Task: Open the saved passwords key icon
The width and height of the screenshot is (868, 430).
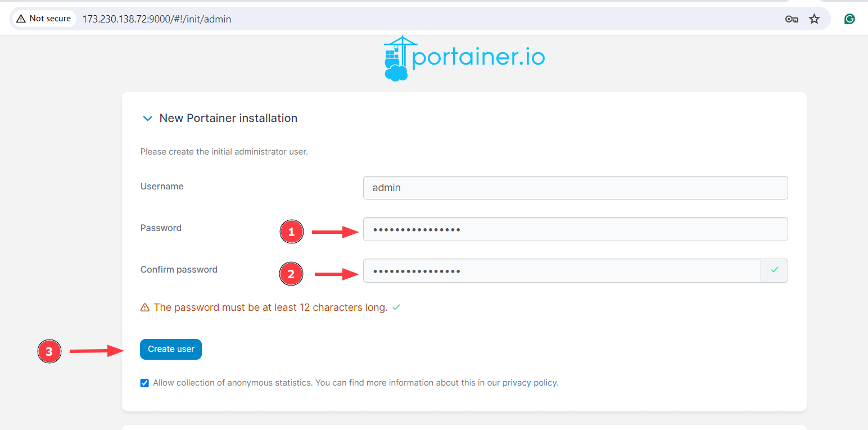Action: pyautogui.click(x=792, y=19)
